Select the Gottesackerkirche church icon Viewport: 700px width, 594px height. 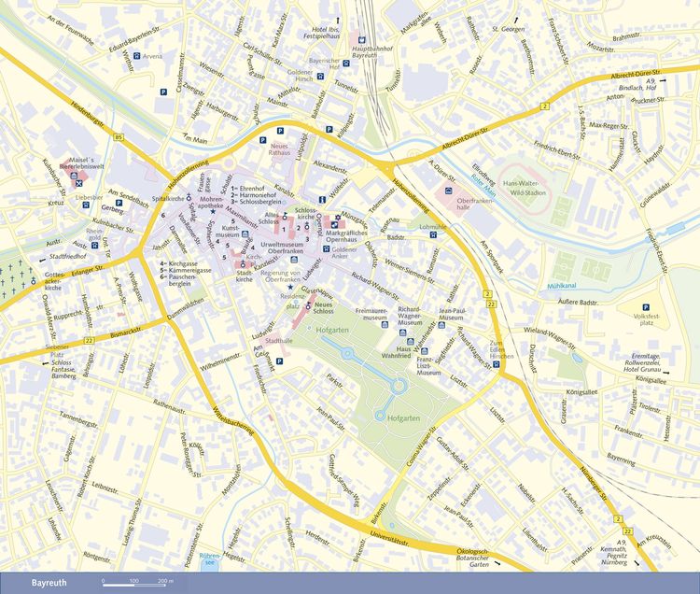tap(34, 281)
